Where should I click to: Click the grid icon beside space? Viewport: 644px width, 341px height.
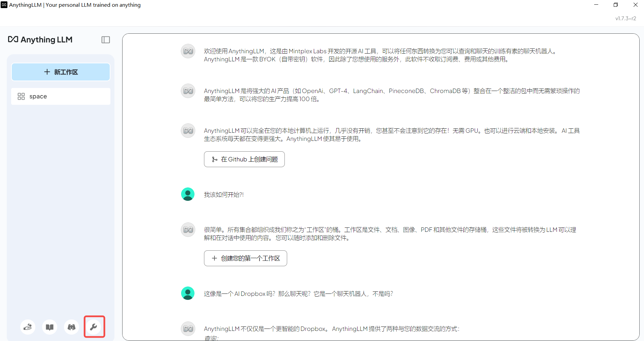click(x=21, y=96)
